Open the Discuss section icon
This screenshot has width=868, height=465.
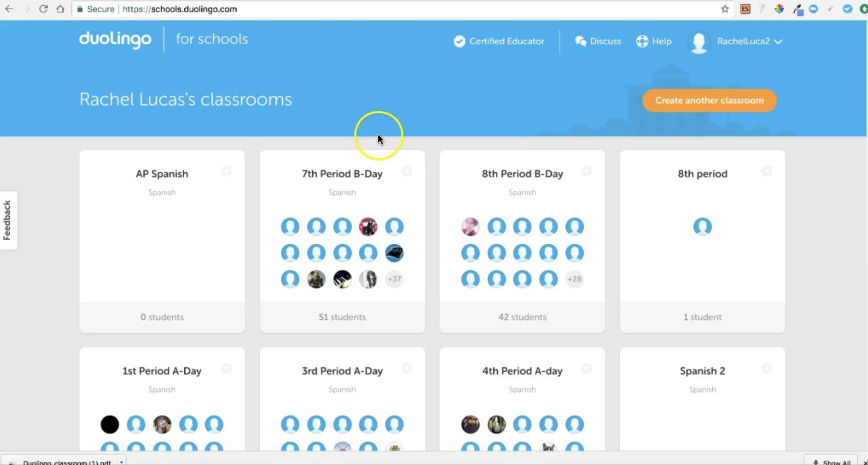click(x=581, y=41)
